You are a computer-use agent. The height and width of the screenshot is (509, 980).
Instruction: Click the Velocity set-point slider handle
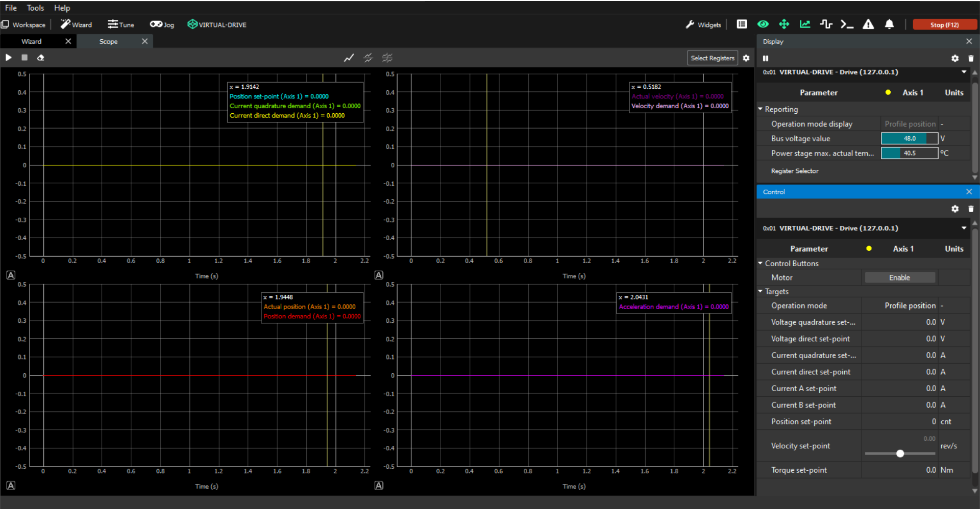coord(900,453)
